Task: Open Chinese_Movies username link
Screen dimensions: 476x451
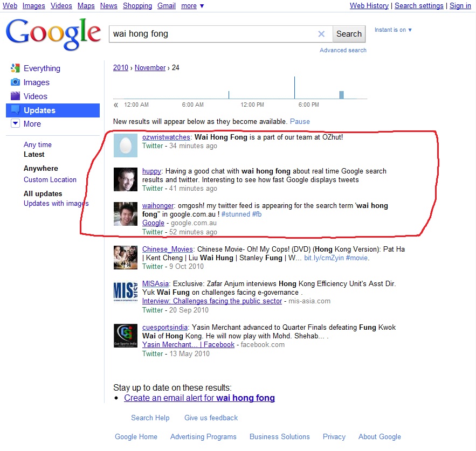Action: click(168, 249)
